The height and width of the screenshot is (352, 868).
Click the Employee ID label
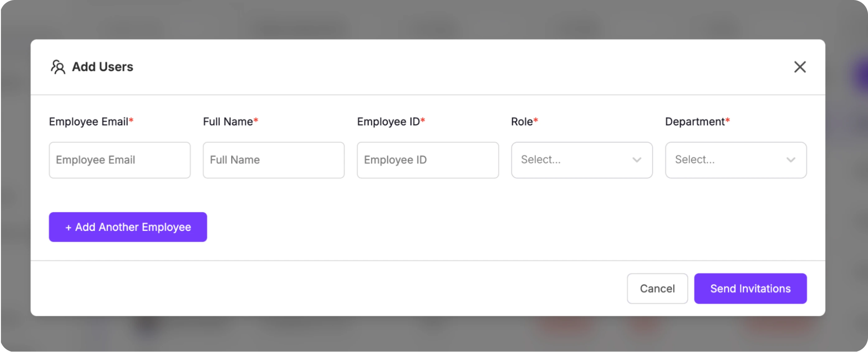tap(391, 121)
